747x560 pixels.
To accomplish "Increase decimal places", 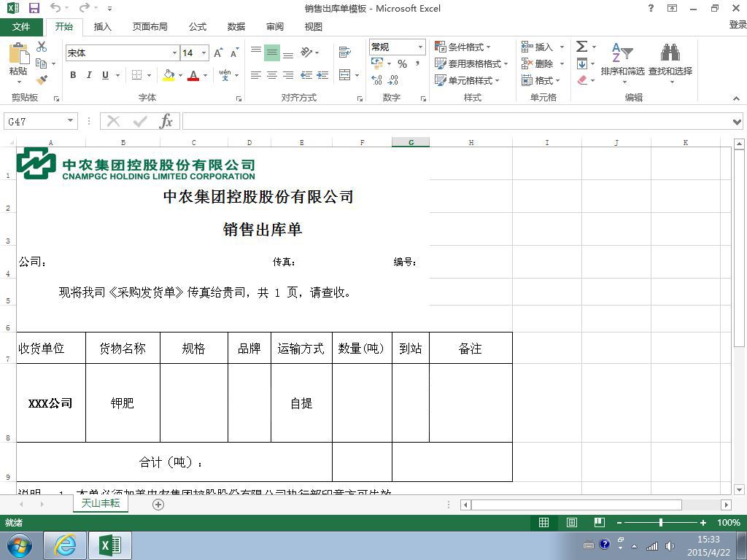I will coord(376,80).
